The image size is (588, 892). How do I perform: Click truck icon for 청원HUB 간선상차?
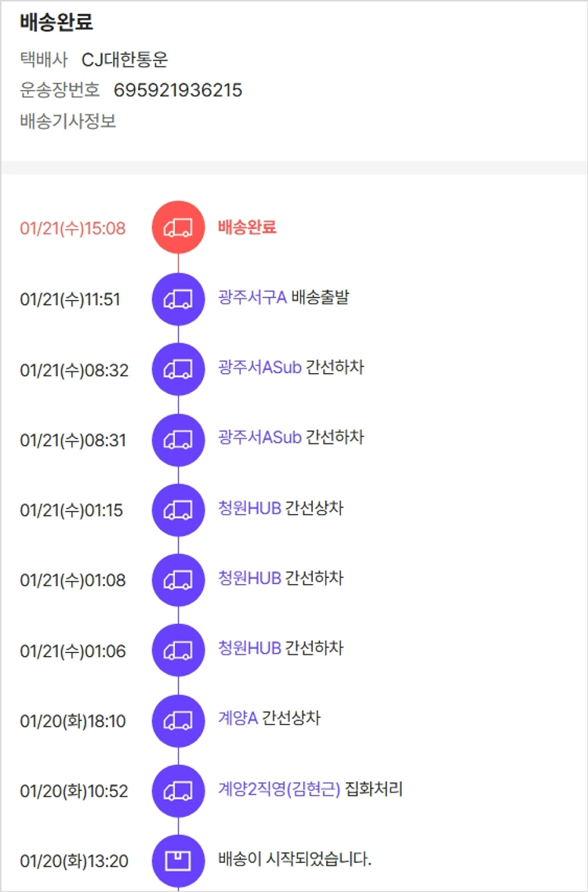(x=178, y=510)
